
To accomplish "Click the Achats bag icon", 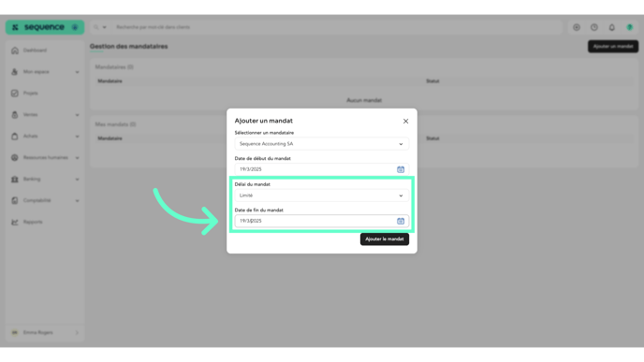I will tap(15, 137).
